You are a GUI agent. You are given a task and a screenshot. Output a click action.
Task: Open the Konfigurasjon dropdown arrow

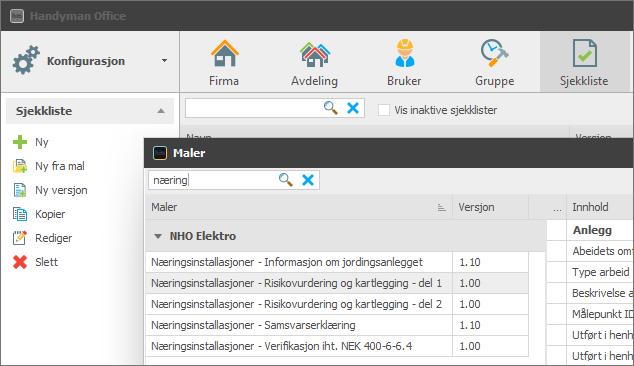[x=164, y=61]
